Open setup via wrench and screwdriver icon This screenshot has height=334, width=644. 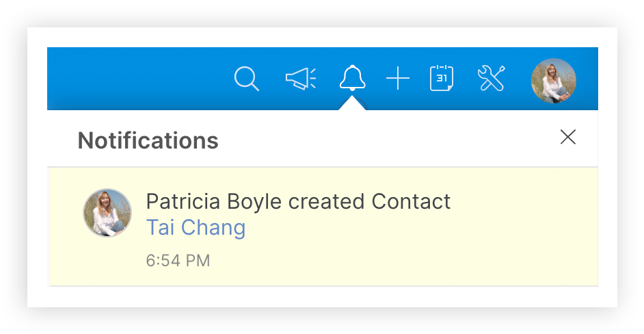pos(491,78)
